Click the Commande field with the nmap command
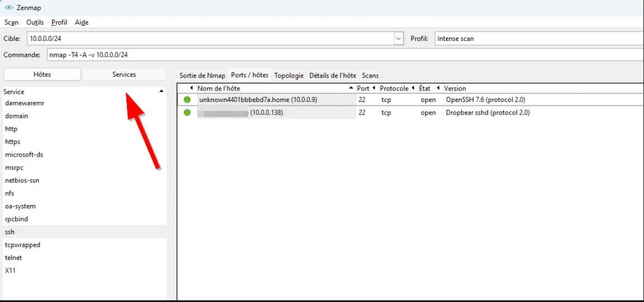Viewport: 644px width, 302px height. [345, 55]
